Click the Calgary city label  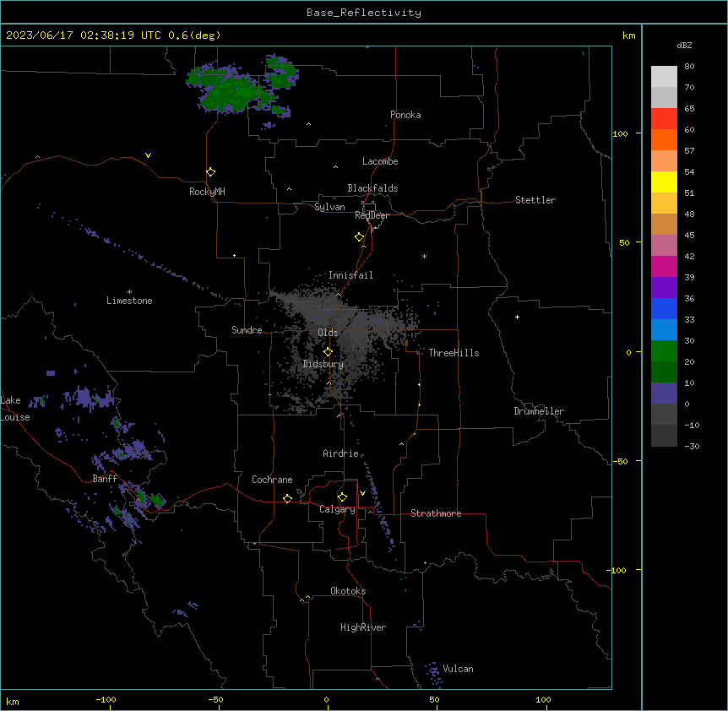pyautogui.click(x=337, y=509)
